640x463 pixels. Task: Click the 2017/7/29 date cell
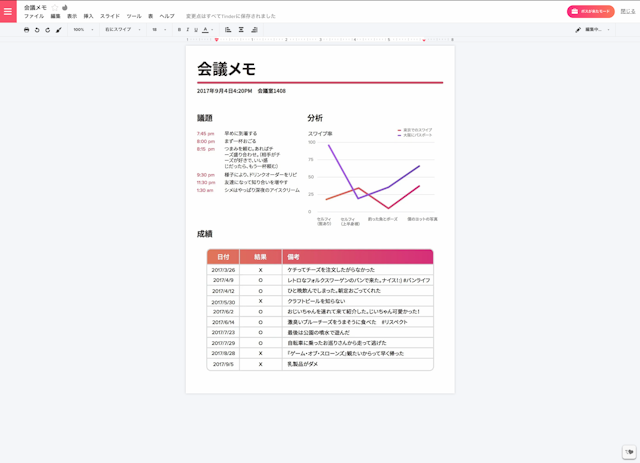pos(223,343)
